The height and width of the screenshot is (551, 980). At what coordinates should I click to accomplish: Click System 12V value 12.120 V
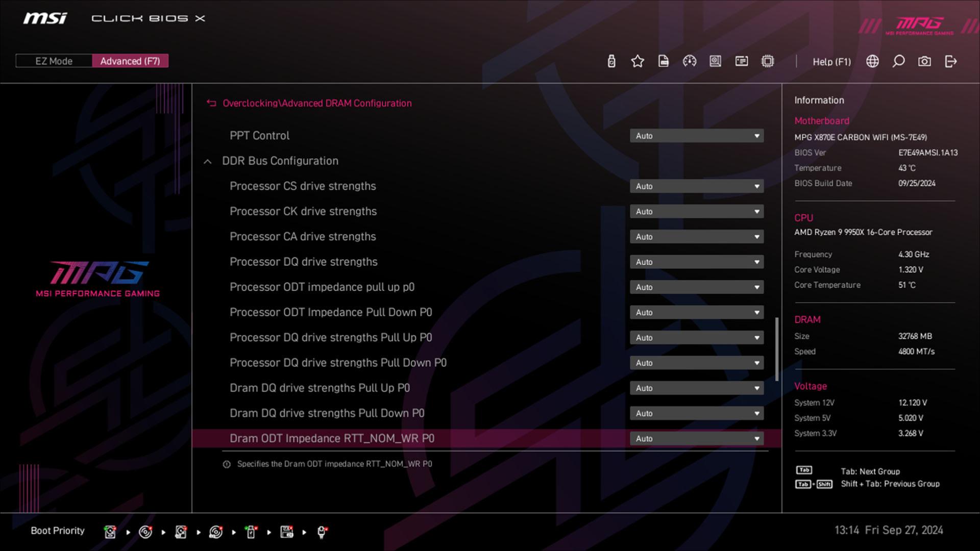click(913, 403)
